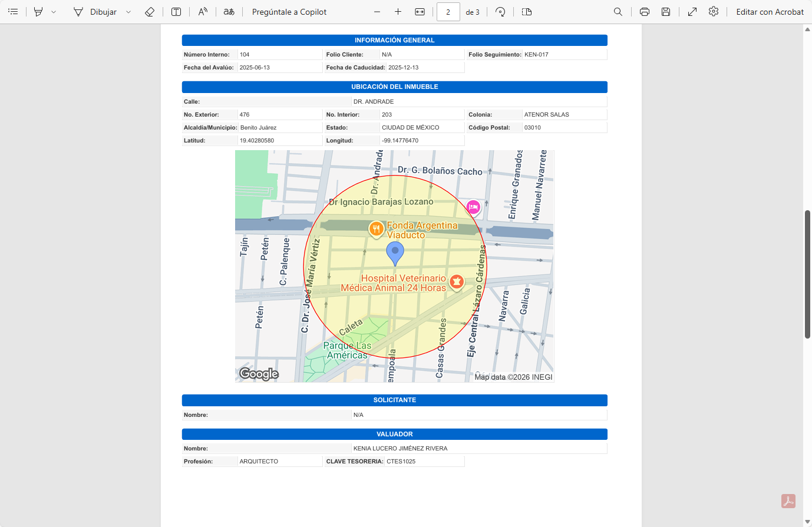This screenshot has height=527, width=812.
Task: Open the translate document tool
Action: [x=229, y=12]
